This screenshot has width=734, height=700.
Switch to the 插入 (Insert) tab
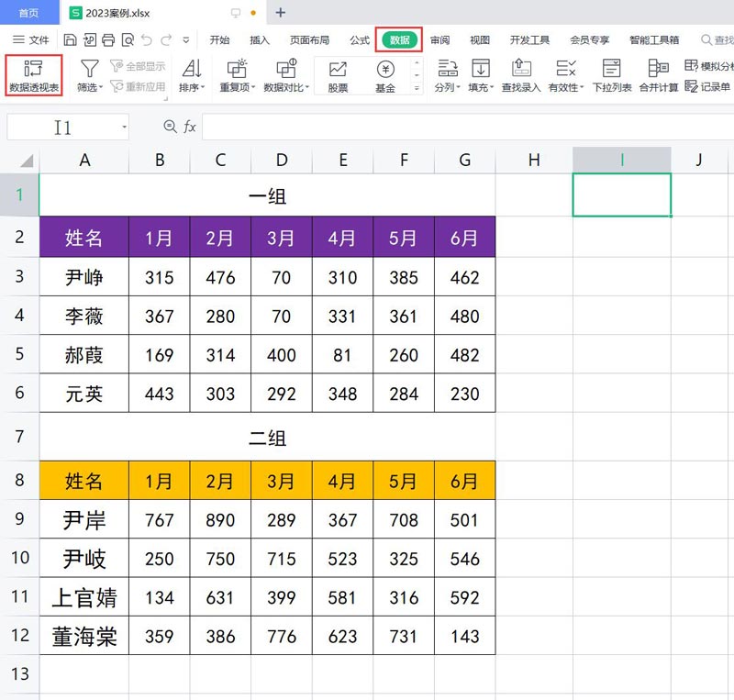point(260,39)
